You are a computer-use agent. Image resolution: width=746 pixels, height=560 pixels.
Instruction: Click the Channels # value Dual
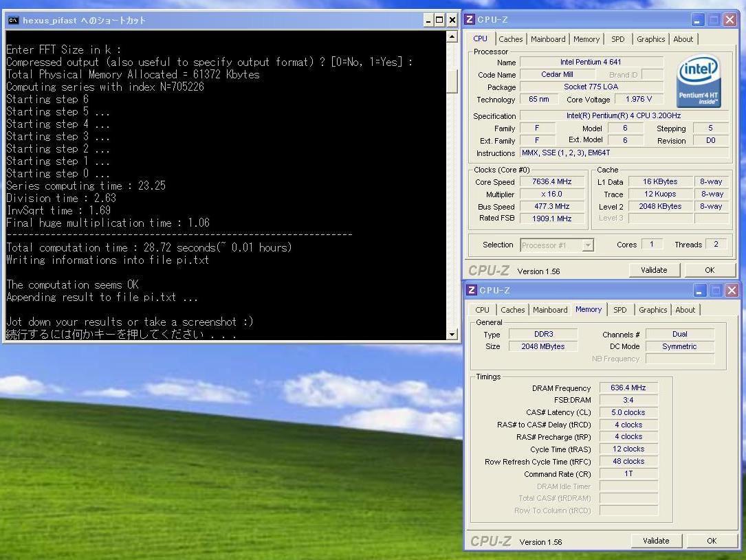(x=680, y=334)
